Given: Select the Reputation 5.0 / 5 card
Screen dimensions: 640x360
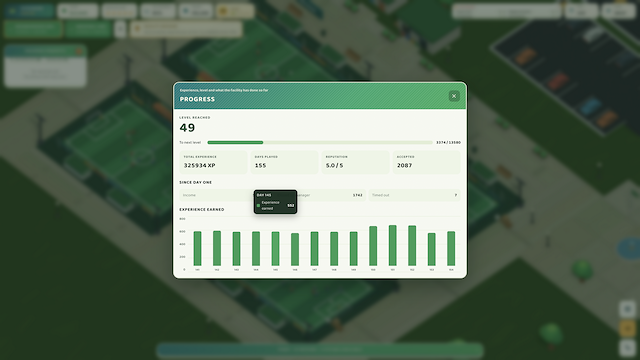Looking at the screenshot, I should click(x=356, y=162).
